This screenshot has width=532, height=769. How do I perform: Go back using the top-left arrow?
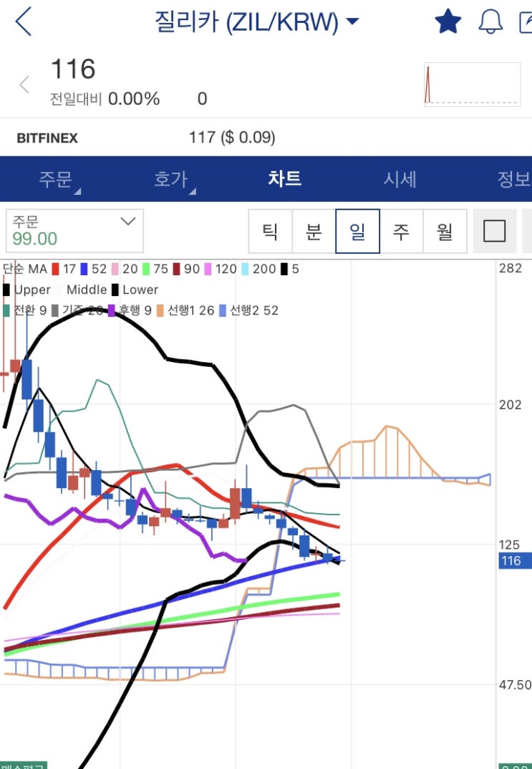pos(24,22)
